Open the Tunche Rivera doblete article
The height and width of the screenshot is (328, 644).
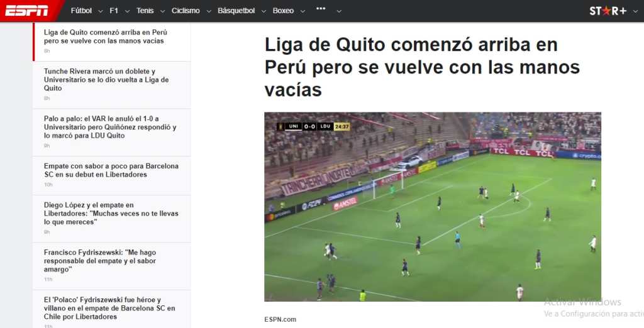pyautogui.click(x=106, y=80)
